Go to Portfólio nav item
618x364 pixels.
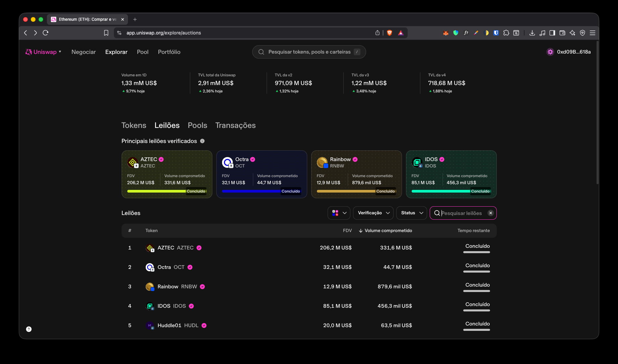coord(169,52)
